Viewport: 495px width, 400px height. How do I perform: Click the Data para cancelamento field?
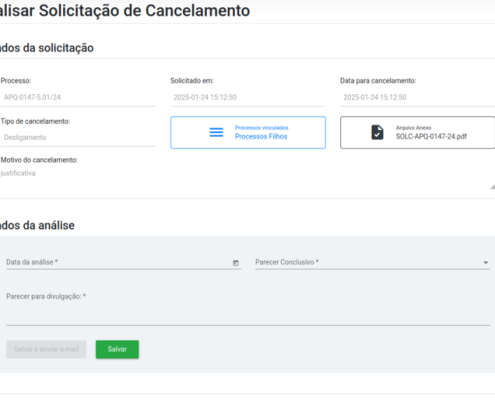point(418,98)
